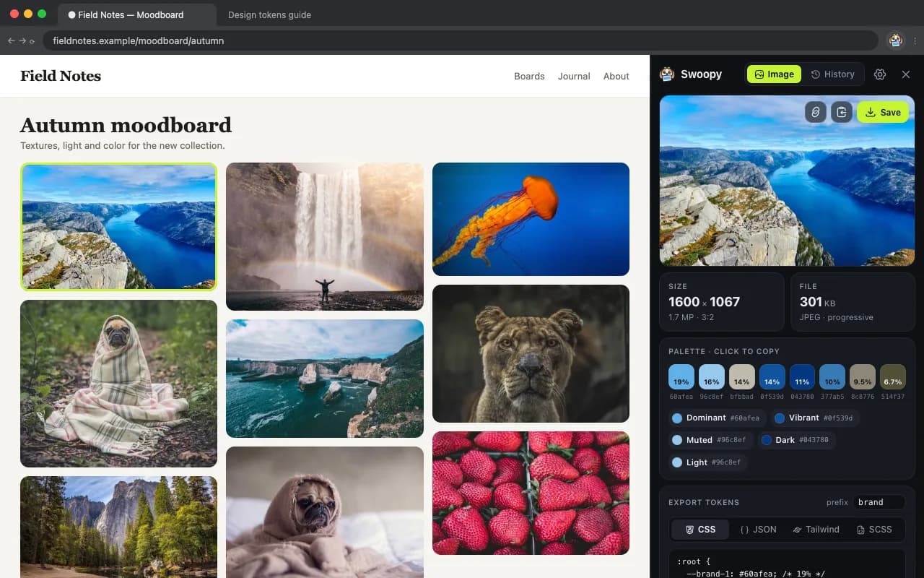
Task: Save the previewed image
Action: pyautogui.click(x=883, y=112)
